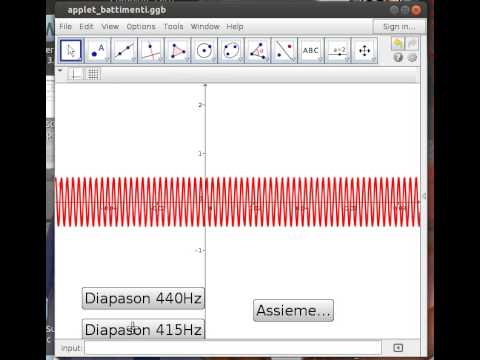
Task: Collapse the style bar triangle
Action: (60, 71)
